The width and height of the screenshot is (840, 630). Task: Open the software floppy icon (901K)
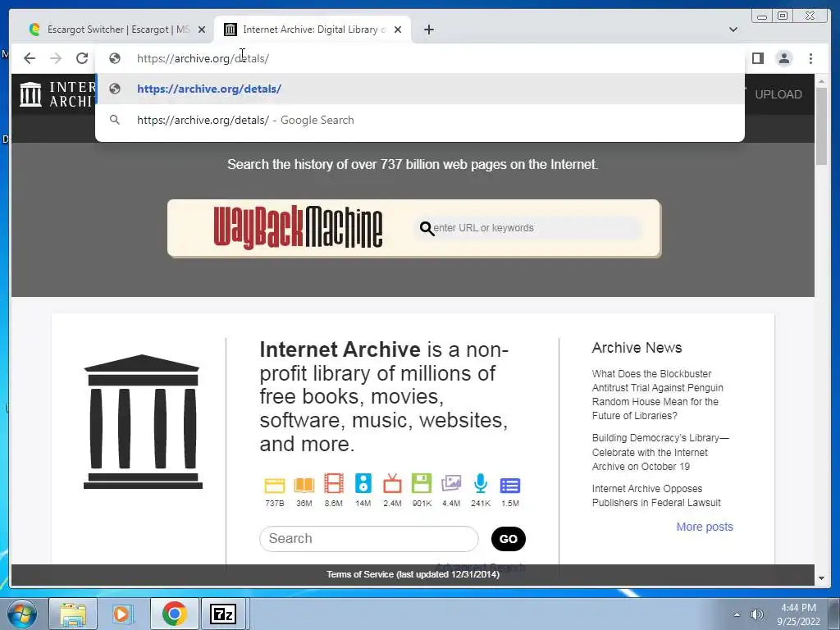coord(422,484)
